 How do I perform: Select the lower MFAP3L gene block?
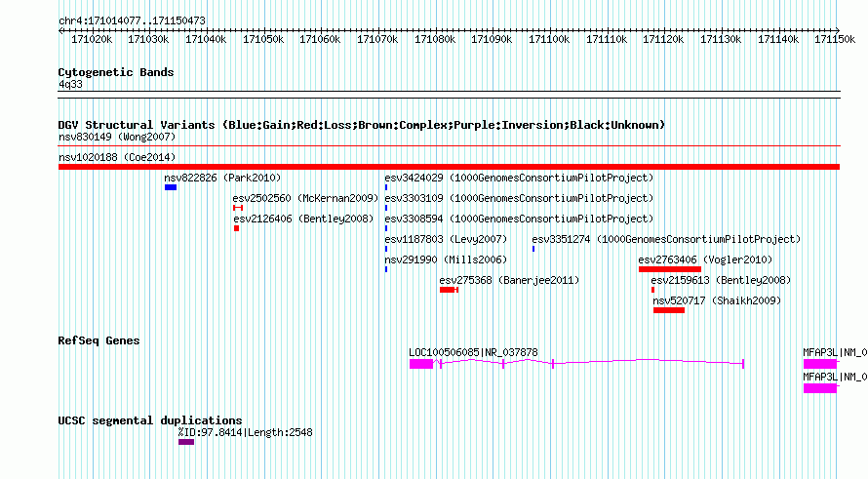[820, 388]
